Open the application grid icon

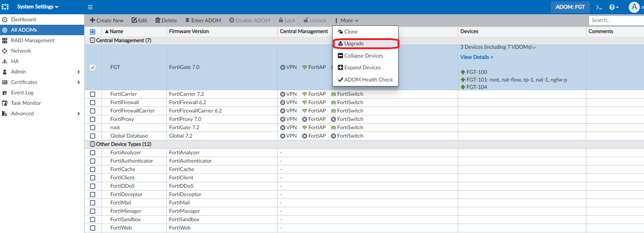click(x=5, y=7)
